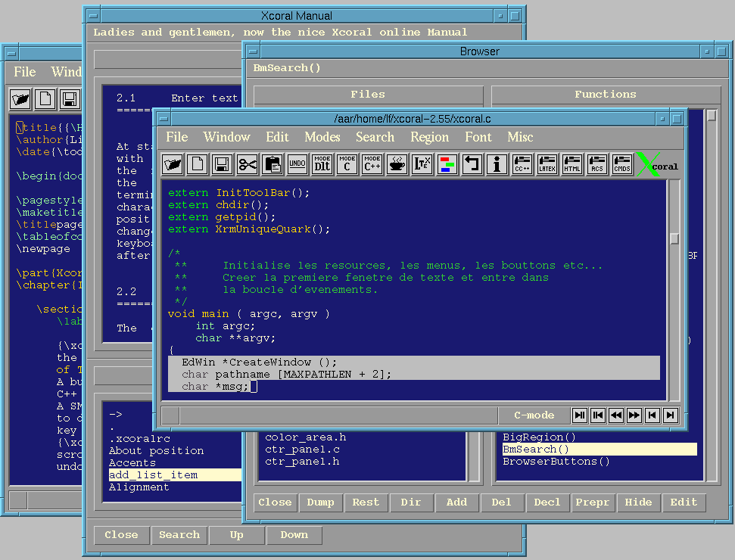
Task: Select "About position" in the Manual index list
Action: coord(156,451)
